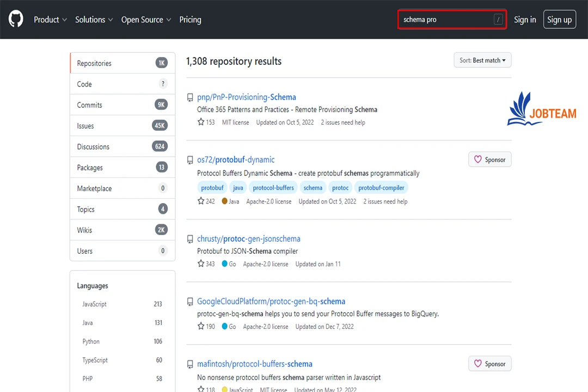Screen dimensions: 588x392
Task: Click the slash shortcut icon in search box
Action: click(498, 20)
